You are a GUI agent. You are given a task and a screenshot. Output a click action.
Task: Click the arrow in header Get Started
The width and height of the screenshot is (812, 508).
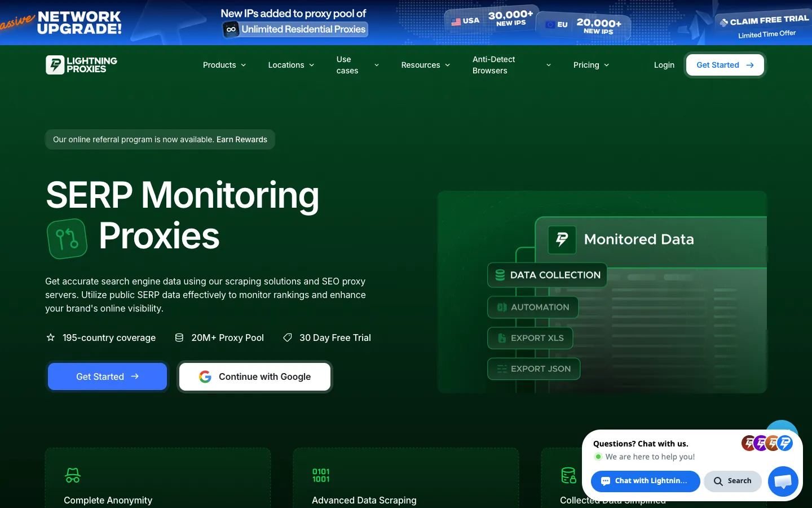750,65
